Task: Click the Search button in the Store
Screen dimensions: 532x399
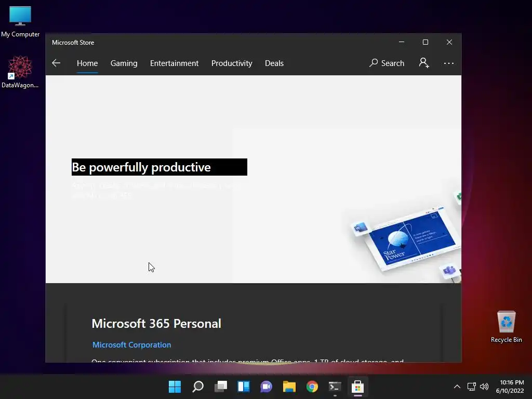Action: (387, 63)
